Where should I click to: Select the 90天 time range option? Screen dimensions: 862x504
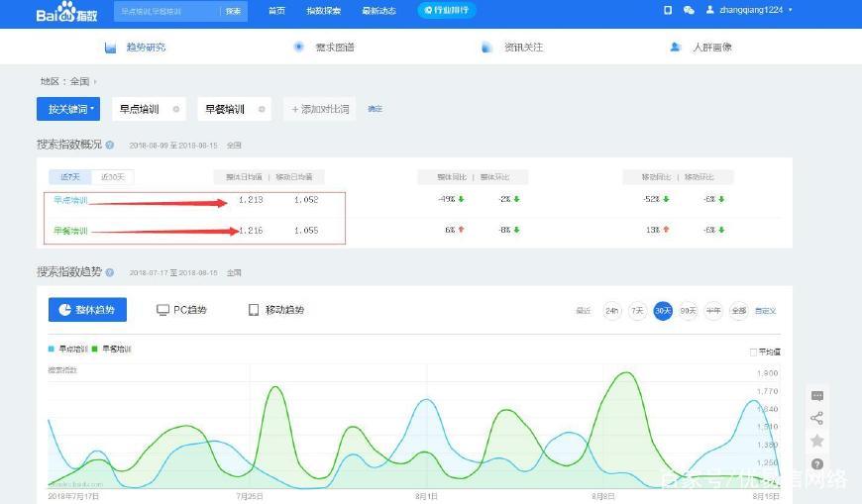coord(688,311)
